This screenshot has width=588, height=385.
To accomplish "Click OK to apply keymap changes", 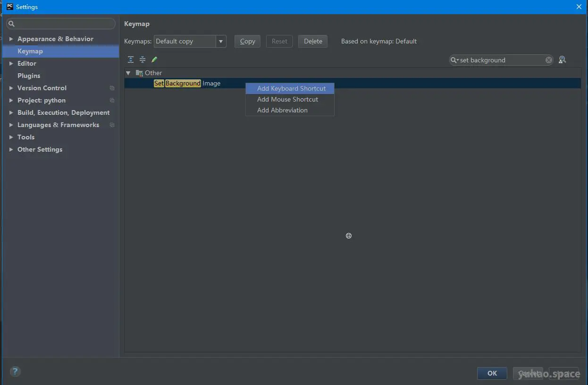I will pos(492,373).
